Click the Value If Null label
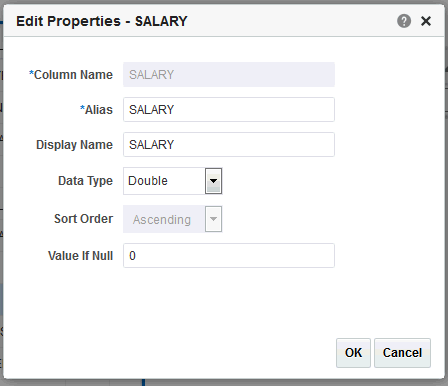This screenshot has width=448, height=386. [80, 256]
